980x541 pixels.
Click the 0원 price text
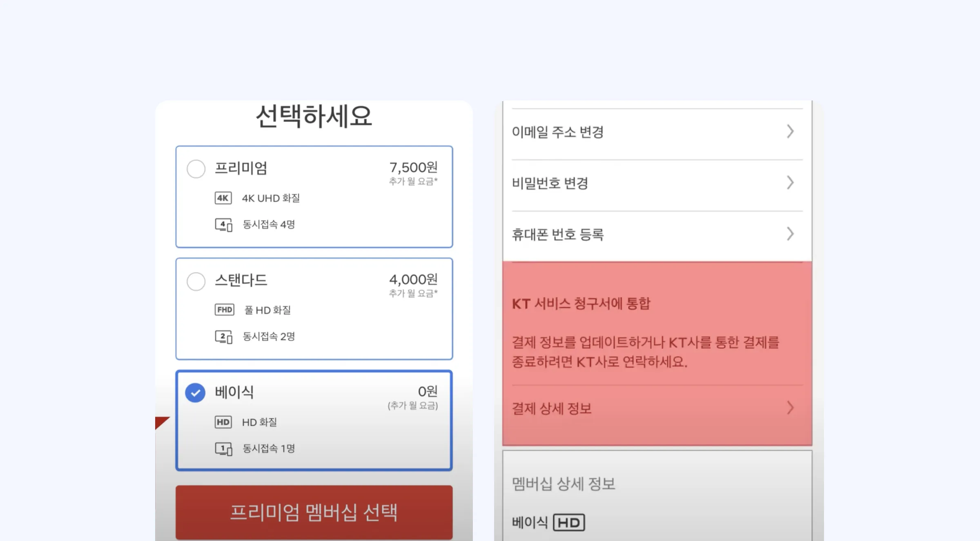(428, 391)
